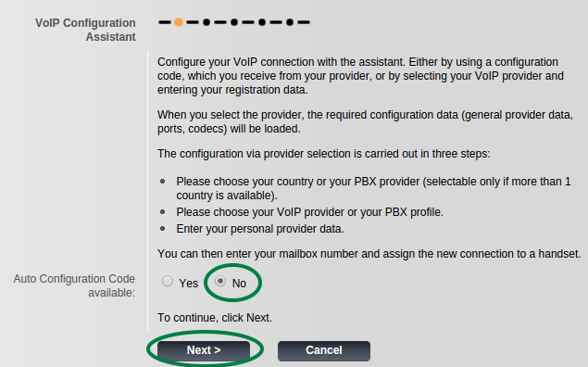The height and width of the screenshot is (367, 588).
Task: Abort the assistant with Cancel button
Action: click(x=324, y=350)
